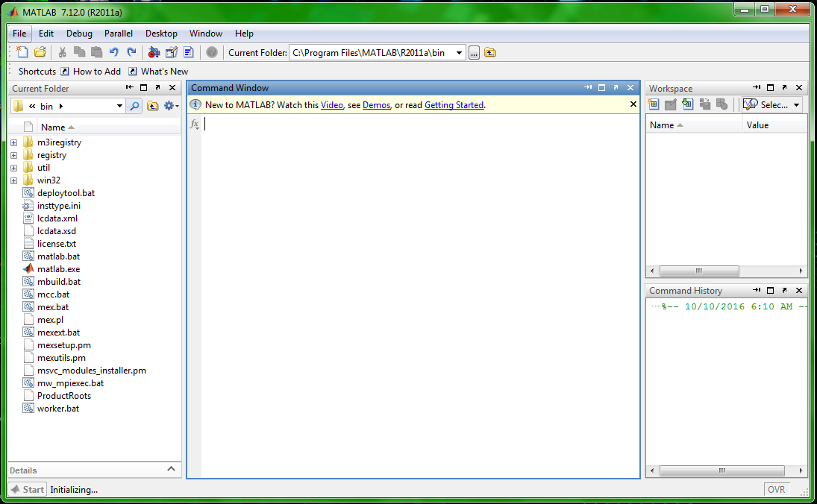Open the Debug menu

[79, 34]
